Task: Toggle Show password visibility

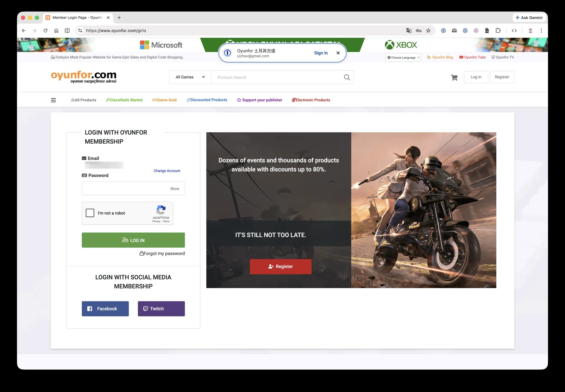Action: (175, 189)
